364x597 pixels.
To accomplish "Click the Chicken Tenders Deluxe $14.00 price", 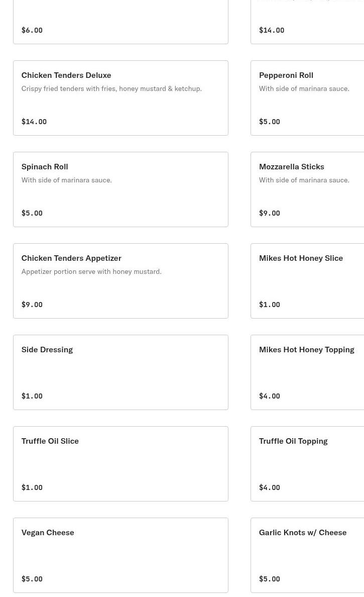I will (x=34, y=122).
